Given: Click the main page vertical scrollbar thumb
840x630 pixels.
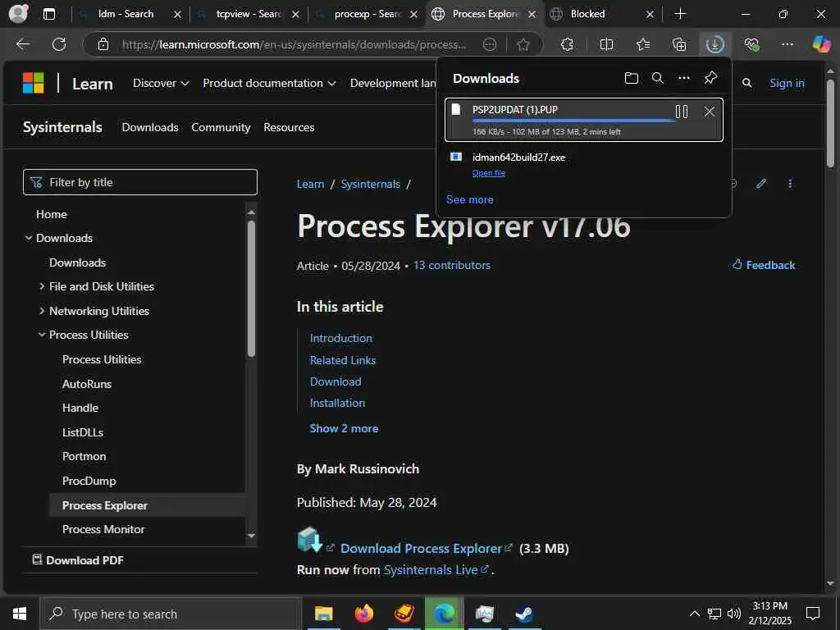Looking at the screenshot, I should point(830,123).
